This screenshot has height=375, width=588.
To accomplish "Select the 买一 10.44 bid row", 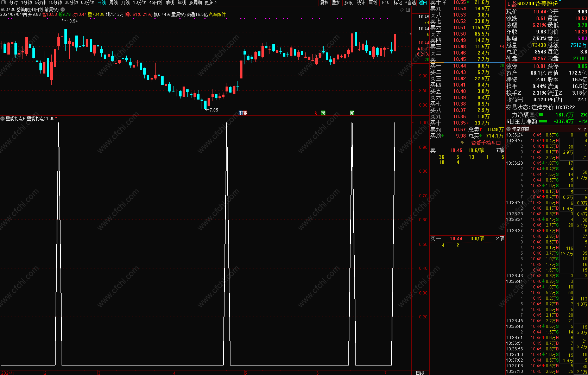I will (467, 66).
